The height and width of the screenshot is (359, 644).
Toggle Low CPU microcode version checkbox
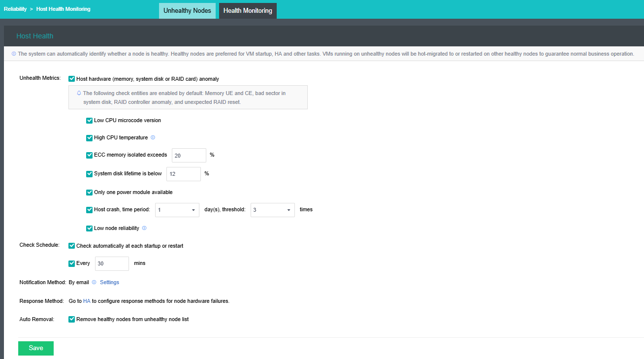click(89, 121)
